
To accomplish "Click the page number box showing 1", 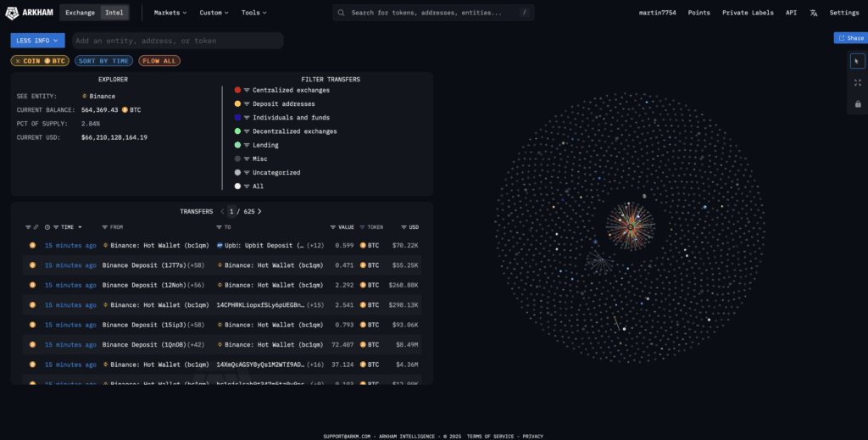I will click(x=231, y=211).
